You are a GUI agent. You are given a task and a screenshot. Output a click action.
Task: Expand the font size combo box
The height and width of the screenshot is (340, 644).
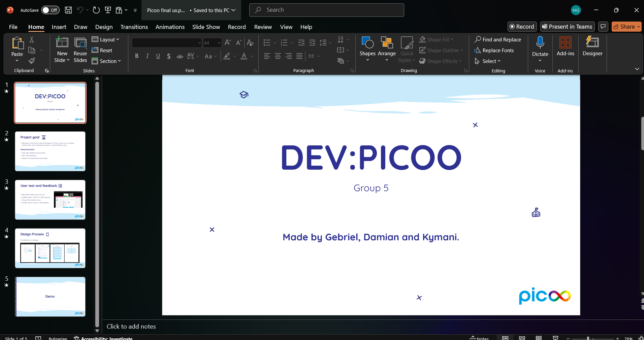[x=219, y=43]
